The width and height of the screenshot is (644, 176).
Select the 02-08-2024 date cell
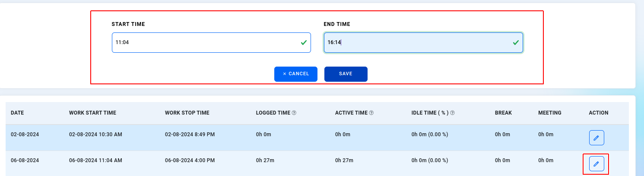[x=25, y=134]
